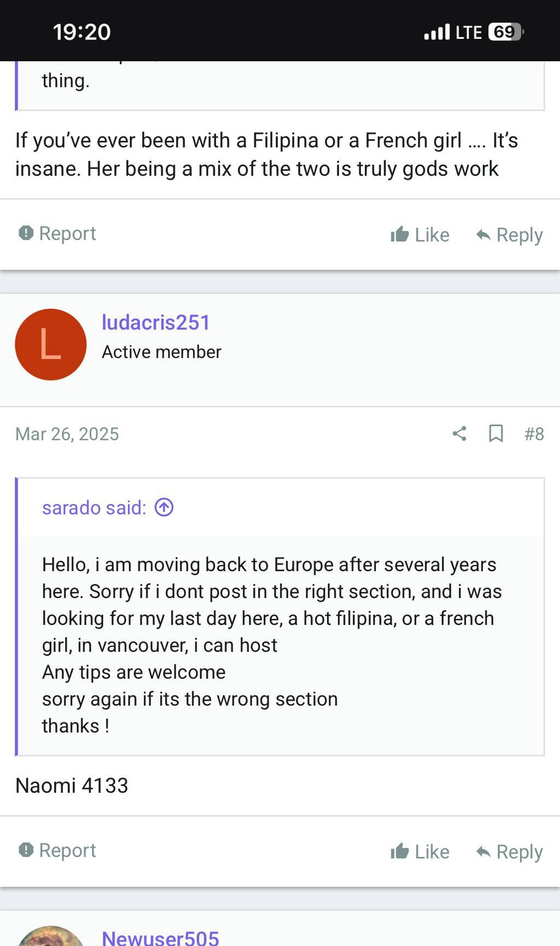
Task: Tap ludacris251's red L avatar
Action: (51, 345)
